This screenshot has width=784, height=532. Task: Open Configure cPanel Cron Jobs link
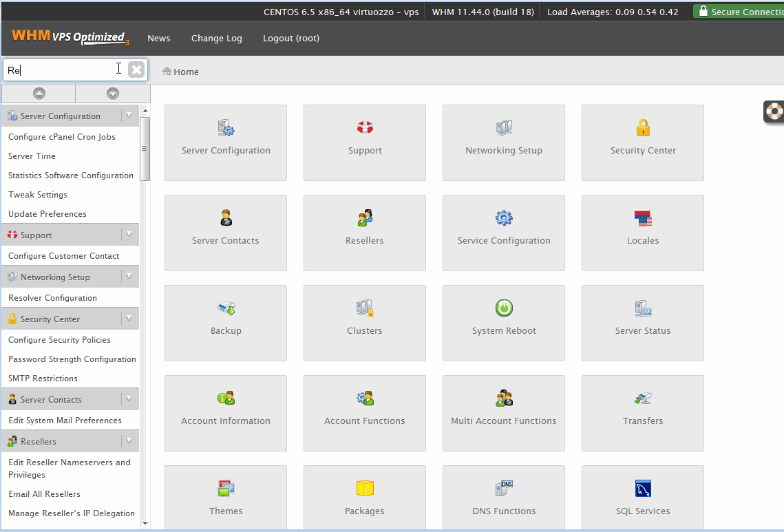pyautogui.click(x=62, y=136)
